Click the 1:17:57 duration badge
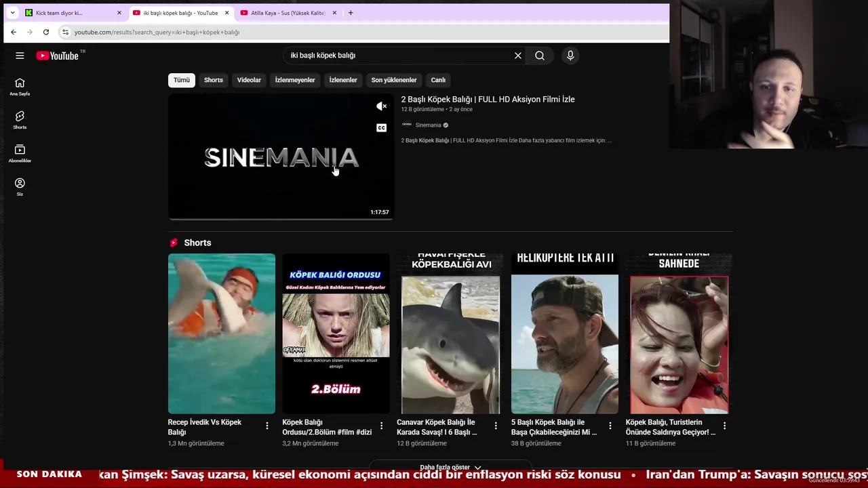This screenshot has height=488, width=868. tap(380, 212)
